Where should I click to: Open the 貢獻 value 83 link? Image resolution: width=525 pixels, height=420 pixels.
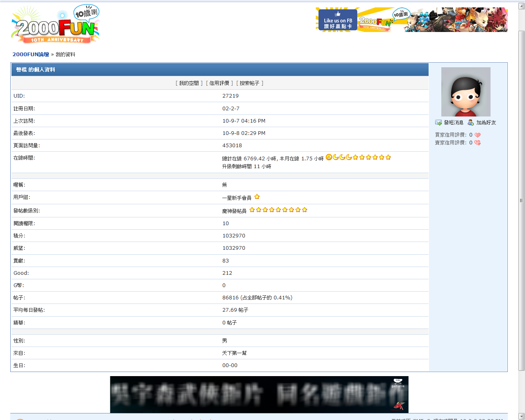pyautogui.click(x=226, y=261)
